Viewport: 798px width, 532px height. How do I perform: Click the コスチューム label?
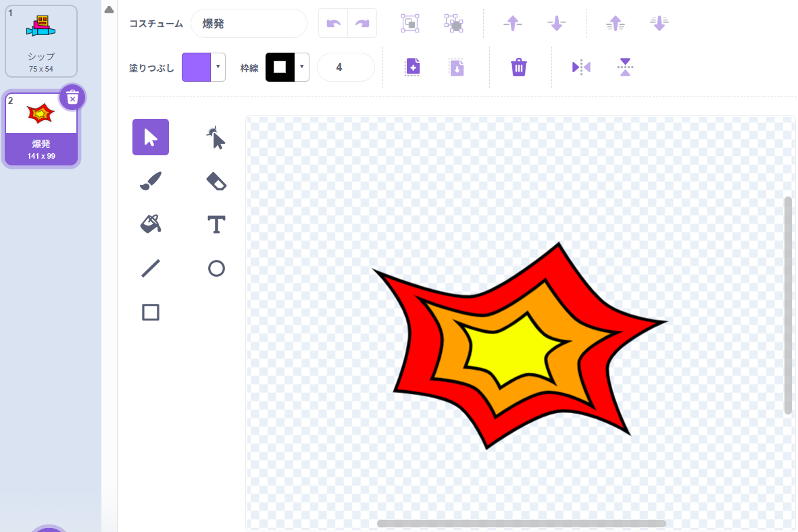155,24
